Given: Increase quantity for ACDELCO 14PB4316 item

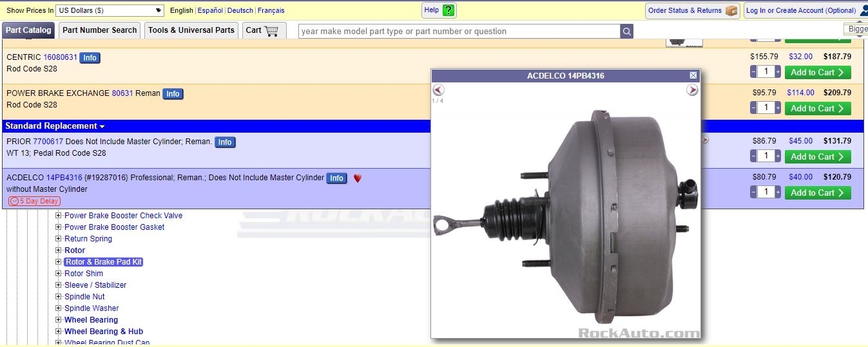Looking at the screenshot, I should click(x=778, y=192).
